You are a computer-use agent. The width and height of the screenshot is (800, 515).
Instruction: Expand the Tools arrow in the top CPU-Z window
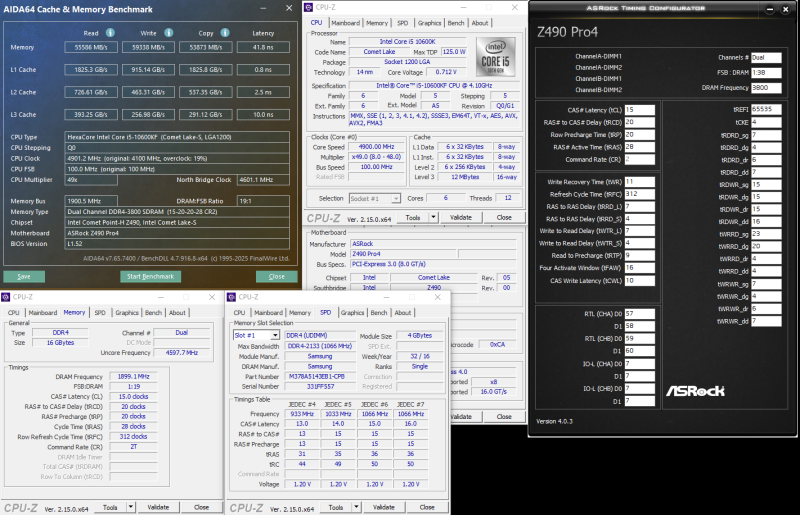(433, 217)
